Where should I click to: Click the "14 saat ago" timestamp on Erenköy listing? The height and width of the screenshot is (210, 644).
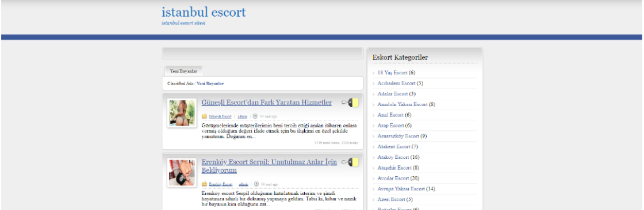point(270,185)
